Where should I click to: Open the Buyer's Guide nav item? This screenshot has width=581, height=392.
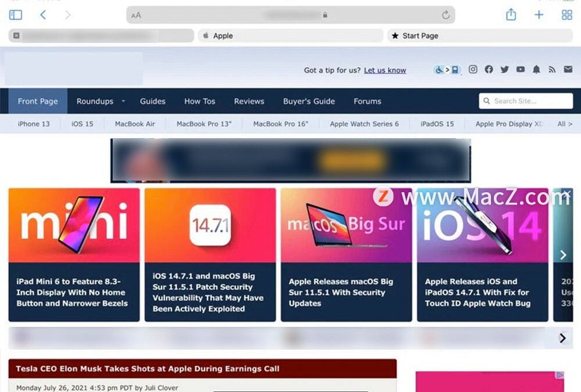[x=309, y=101]
